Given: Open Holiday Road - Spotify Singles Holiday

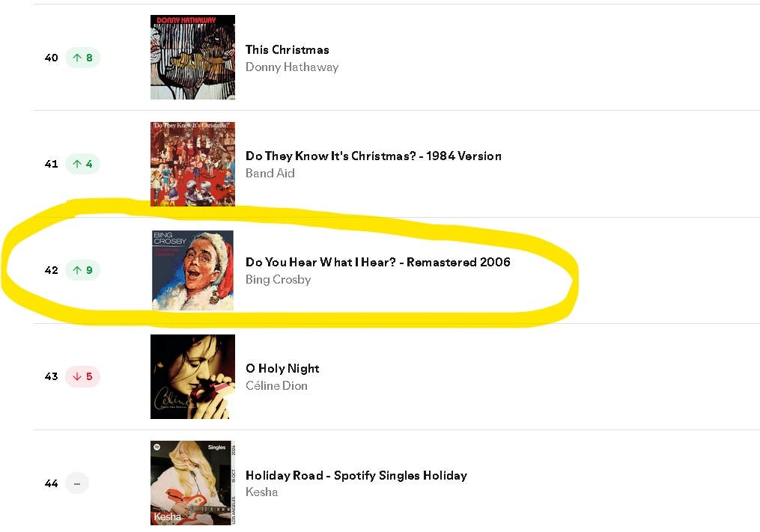Looking at the screenshot, I should (356, 475).
